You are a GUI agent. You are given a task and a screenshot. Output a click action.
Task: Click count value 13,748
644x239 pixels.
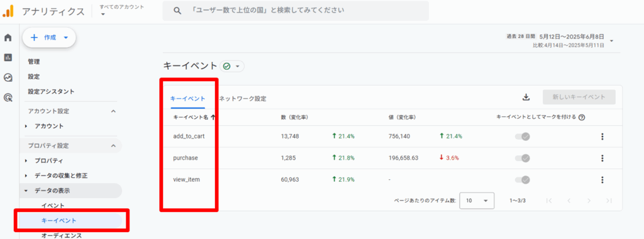291,136
